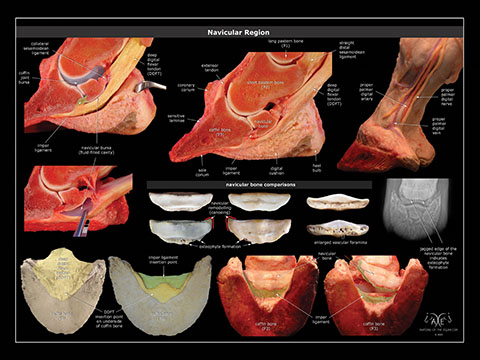Click the "navicular remodelling (canoeing)" label
This screenshot has height=360, width=480.
(220, 207)
